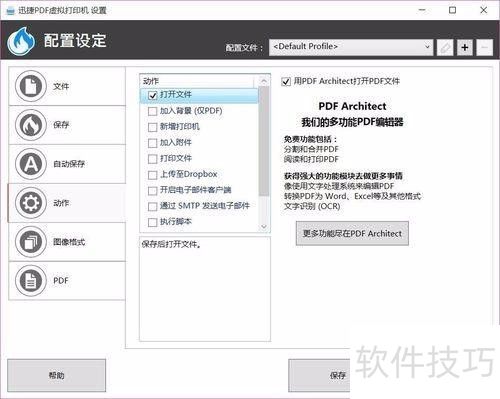Image resolution: width=500 pixels, height=399 pixels.
Task: Open the 图像格式 stacked pages icon
Action: pyautogui.click(x=31, y=242)
